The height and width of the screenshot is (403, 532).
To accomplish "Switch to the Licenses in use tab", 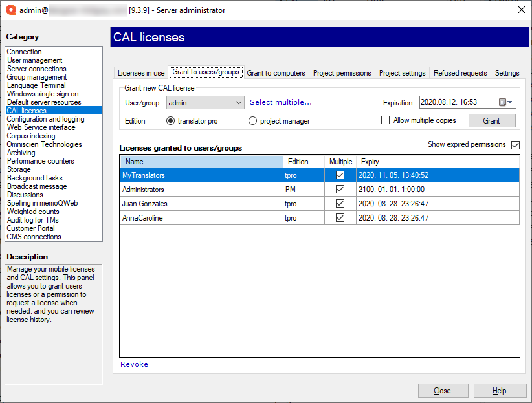I will click(x=141, y=73).
